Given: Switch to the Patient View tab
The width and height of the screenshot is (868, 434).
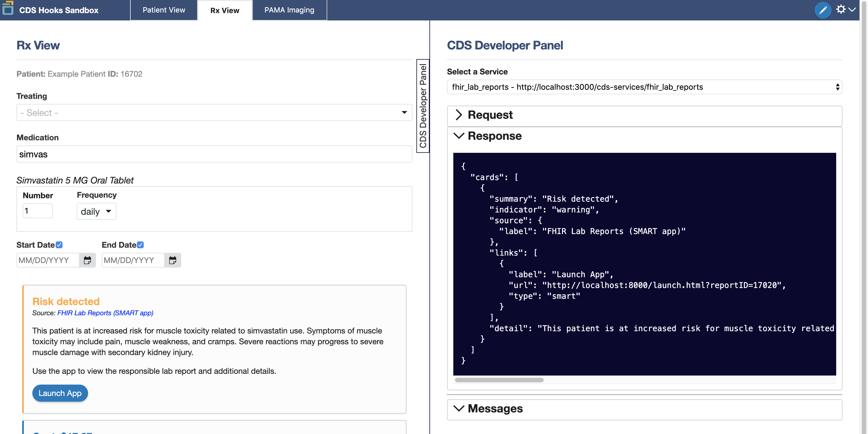Looking at the screenshot, I should pos(164,10).
